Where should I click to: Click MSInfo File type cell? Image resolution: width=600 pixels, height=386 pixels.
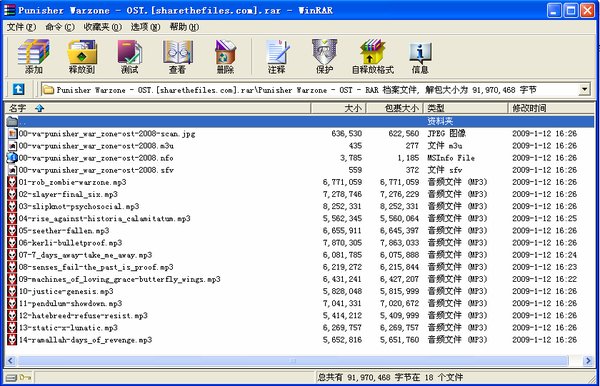coord(451,158)
